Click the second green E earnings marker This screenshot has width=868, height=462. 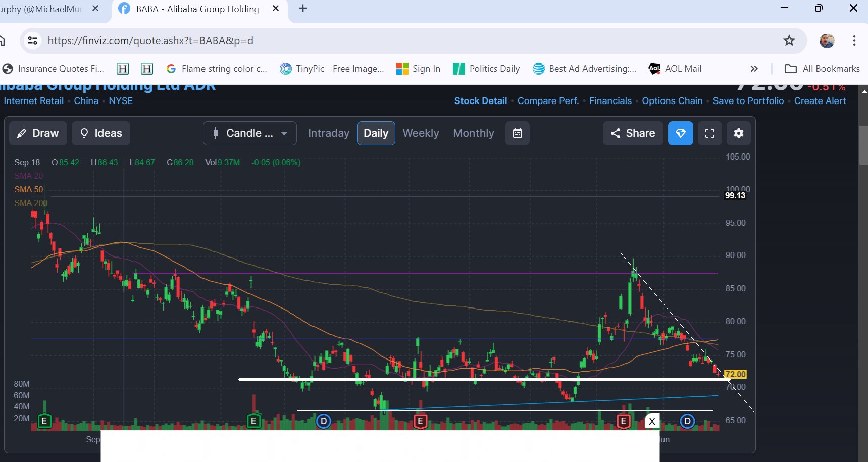(253, 421)
